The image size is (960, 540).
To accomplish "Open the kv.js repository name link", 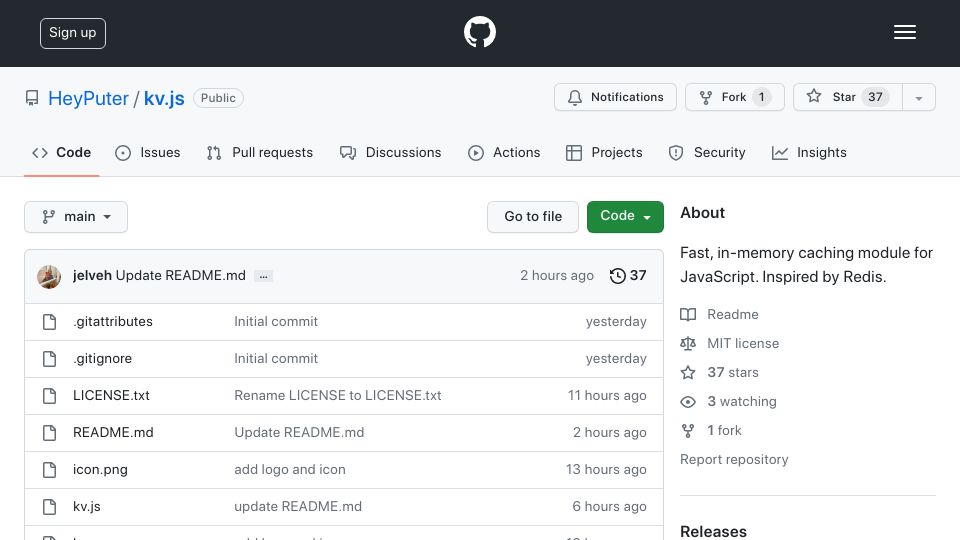I will coord(164,99).
